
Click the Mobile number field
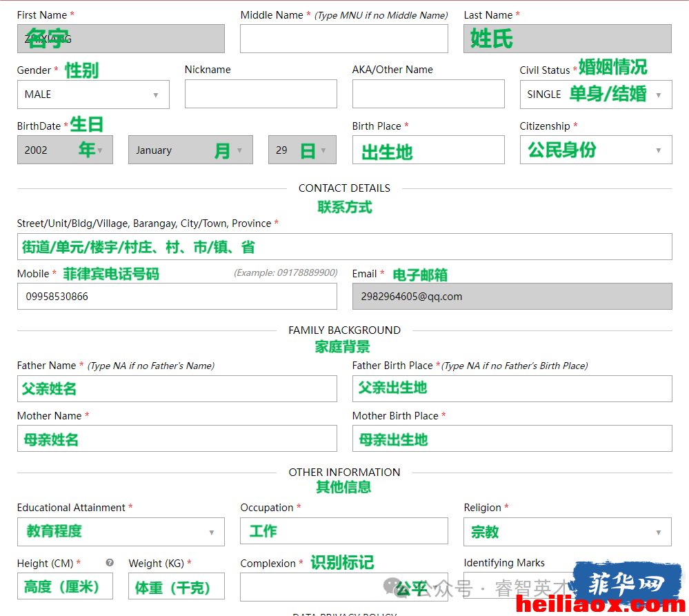pos(177,296)
